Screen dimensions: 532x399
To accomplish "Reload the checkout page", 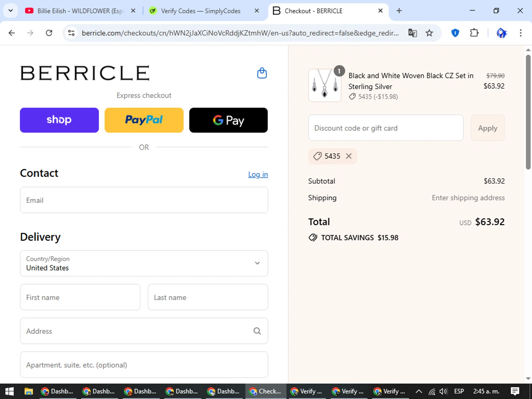I will click(x=49, y=33).
